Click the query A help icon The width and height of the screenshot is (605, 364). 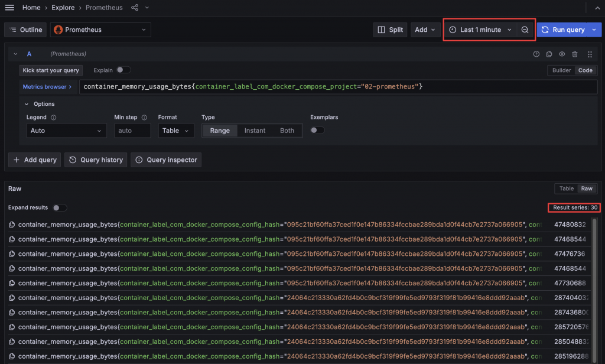point(536,54)
